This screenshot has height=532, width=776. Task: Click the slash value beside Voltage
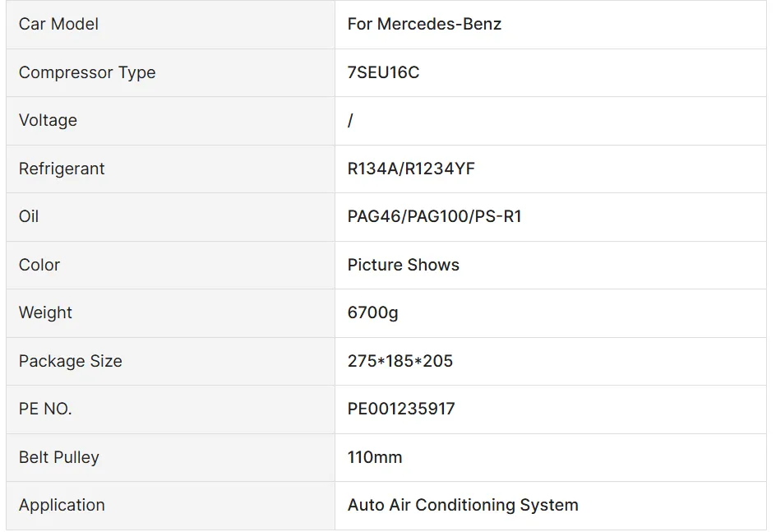(350, 120)
